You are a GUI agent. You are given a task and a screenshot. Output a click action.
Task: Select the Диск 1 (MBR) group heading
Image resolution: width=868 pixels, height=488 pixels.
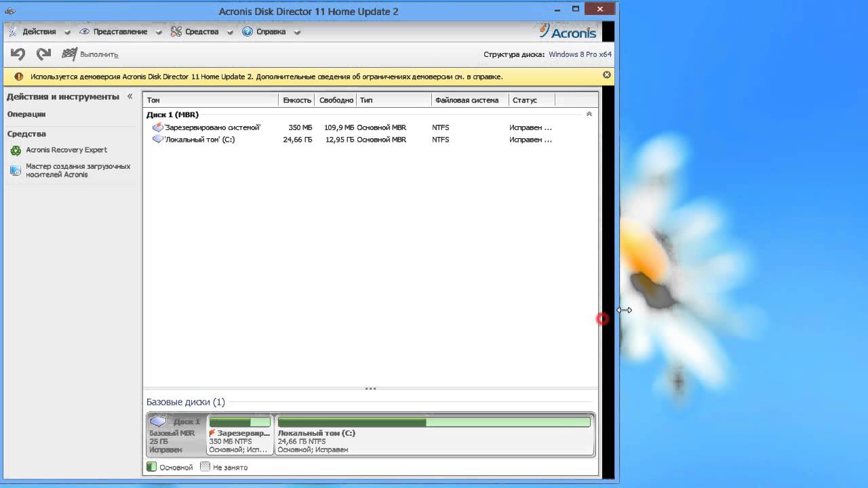coord(172,115)
